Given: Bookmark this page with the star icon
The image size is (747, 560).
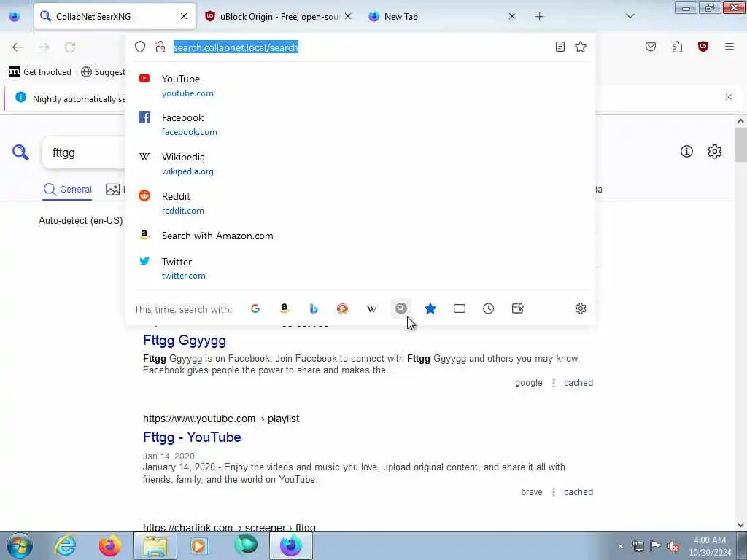Looking at the screenshot, I should [580, 47].
